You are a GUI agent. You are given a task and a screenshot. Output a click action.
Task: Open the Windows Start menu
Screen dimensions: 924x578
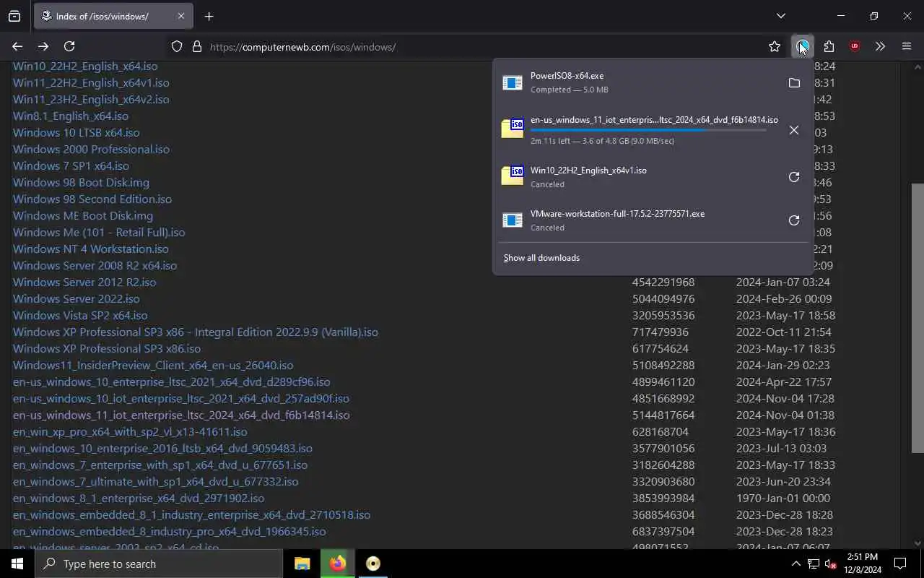[x=17, y=564]
